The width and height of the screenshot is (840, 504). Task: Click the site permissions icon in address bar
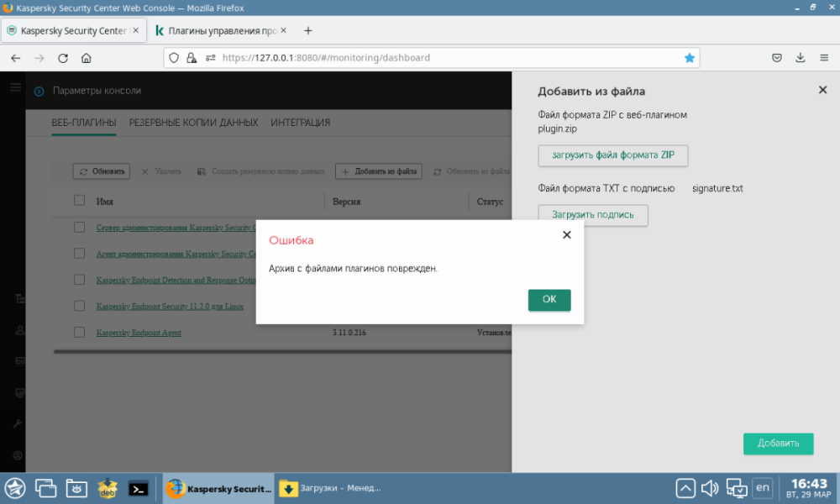tap(211, 58)
